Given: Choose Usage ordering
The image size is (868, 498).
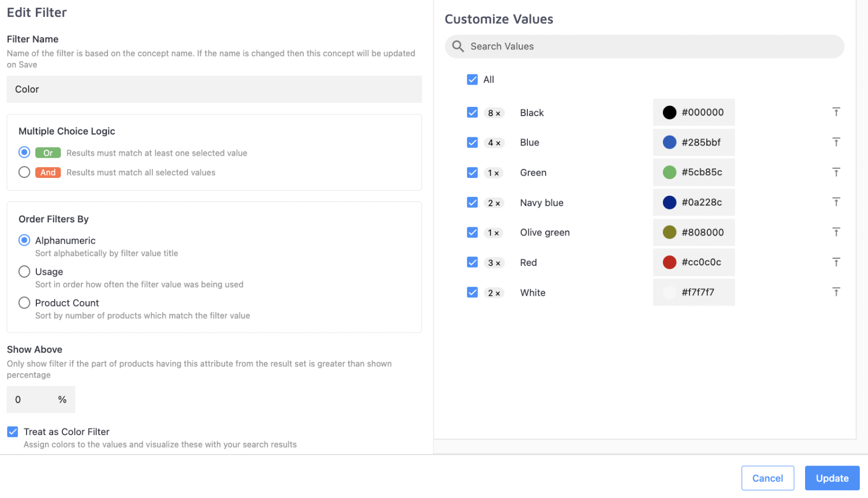Looking at the screenshot, I should 24,271.
